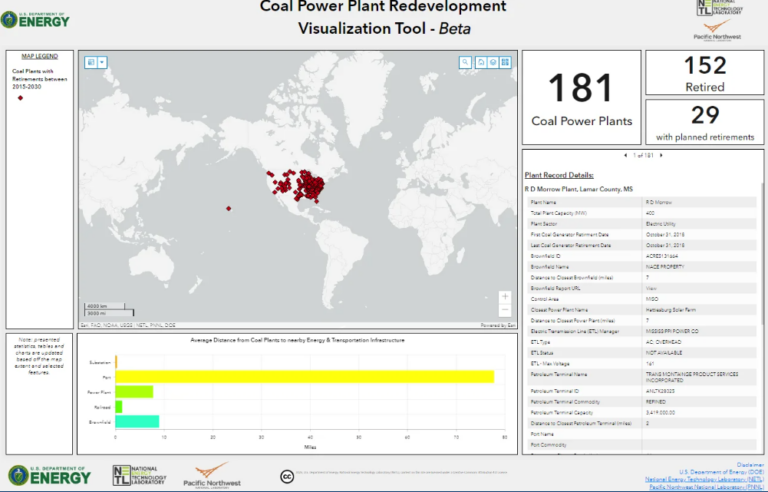Screen dimensions: 768x492
Task: Zoom out on the map
Action: pyautogui.click(x=505, y=309)
